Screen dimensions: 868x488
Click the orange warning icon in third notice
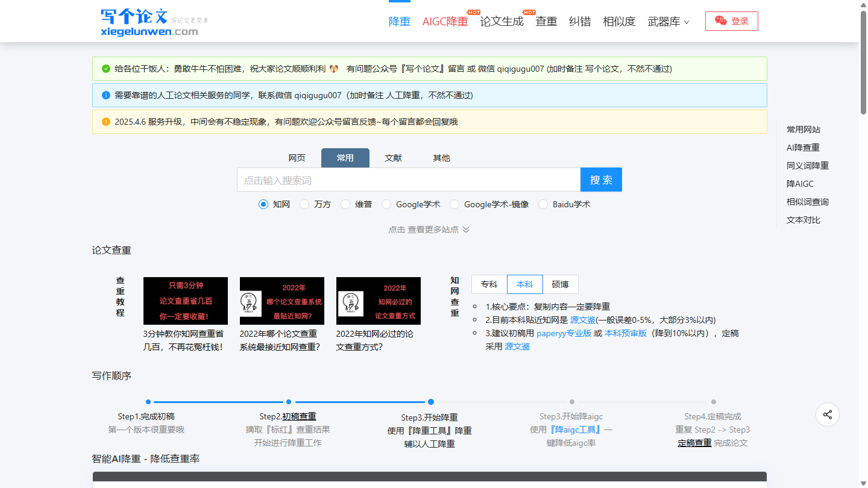(106, 122)
